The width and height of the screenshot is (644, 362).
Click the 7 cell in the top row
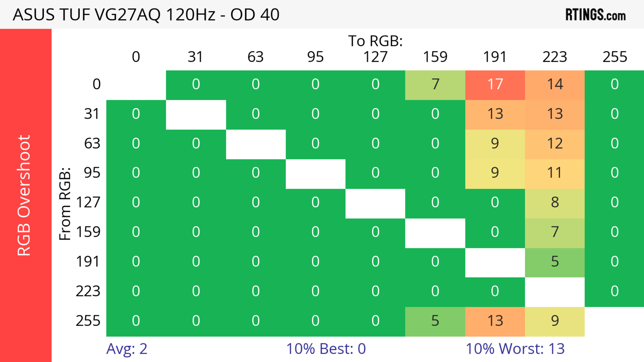(x=435, y=84)
